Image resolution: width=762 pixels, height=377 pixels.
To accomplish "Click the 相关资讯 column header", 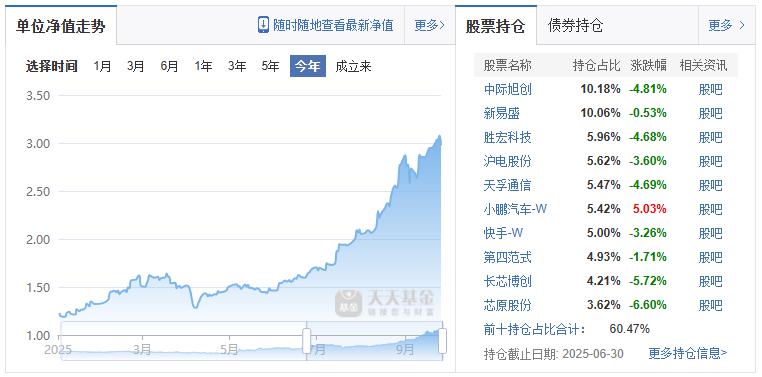I will (x=704, y=65).
